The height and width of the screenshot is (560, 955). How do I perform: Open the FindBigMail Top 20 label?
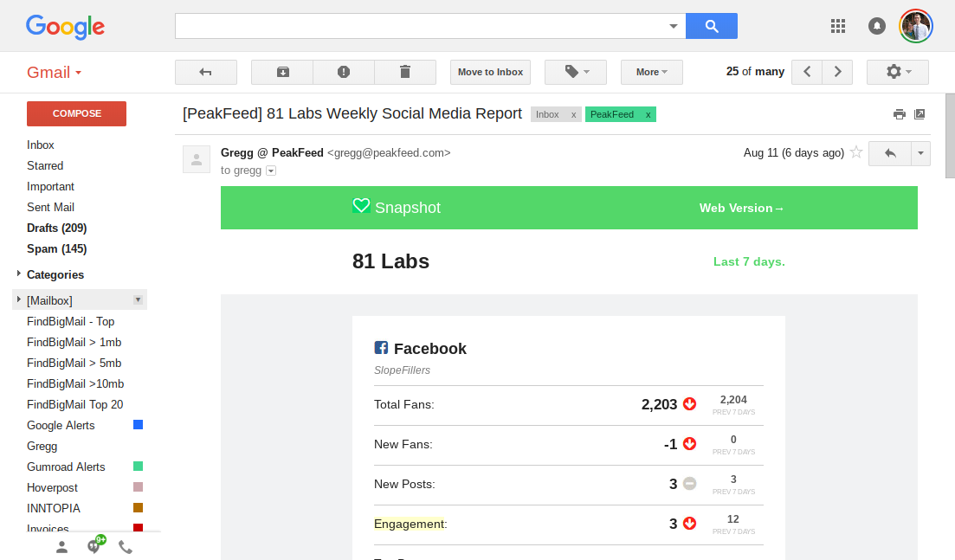75,404
